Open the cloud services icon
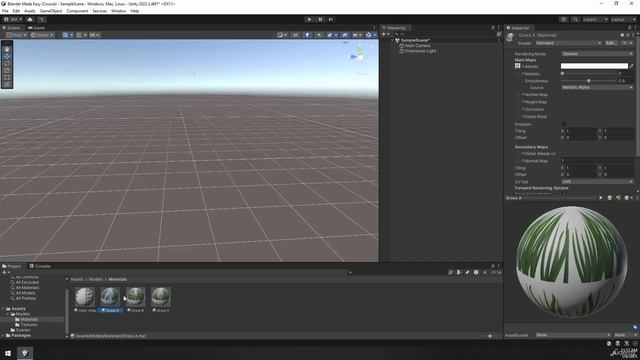 click(30, 19)
